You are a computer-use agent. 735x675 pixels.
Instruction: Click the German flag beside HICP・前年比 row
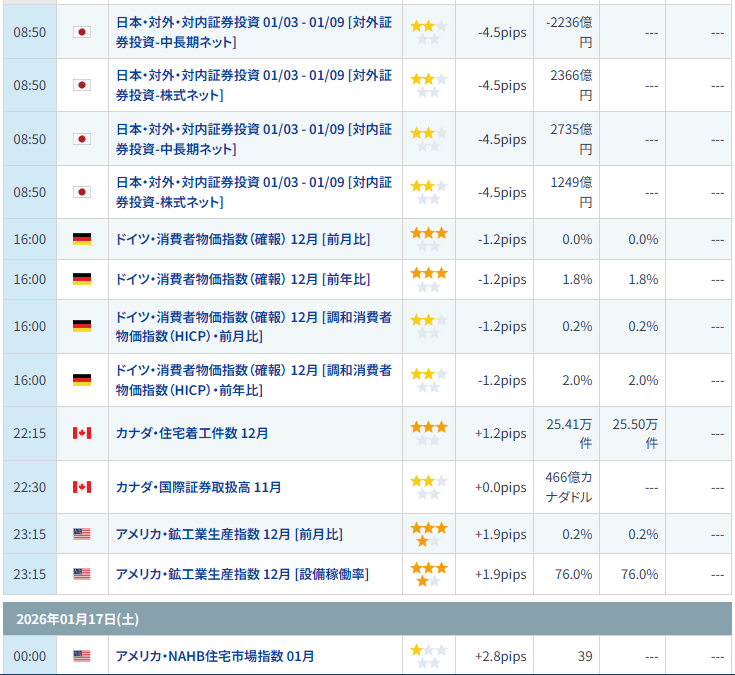pos(82,380)
